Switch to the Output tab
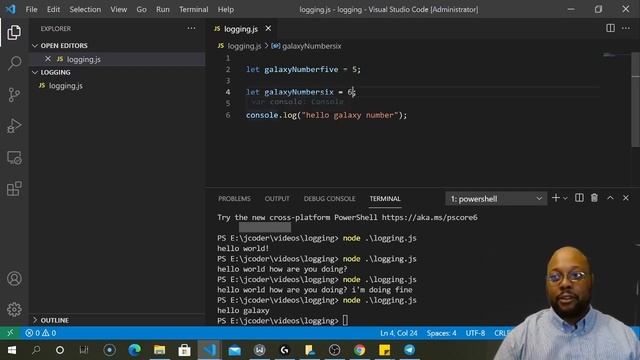This screenshot has width=640, height=360. pyautogui.click(x=277, y=199)
